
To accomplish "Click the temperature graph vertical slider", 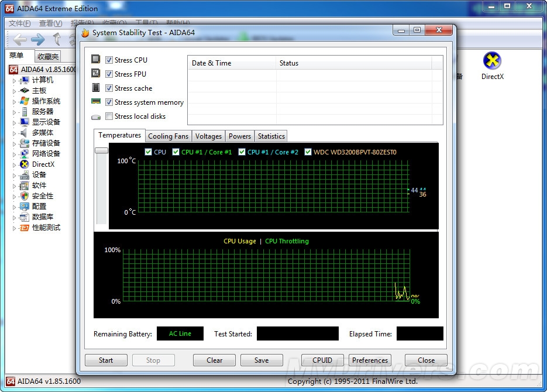I will click(102, 151).
